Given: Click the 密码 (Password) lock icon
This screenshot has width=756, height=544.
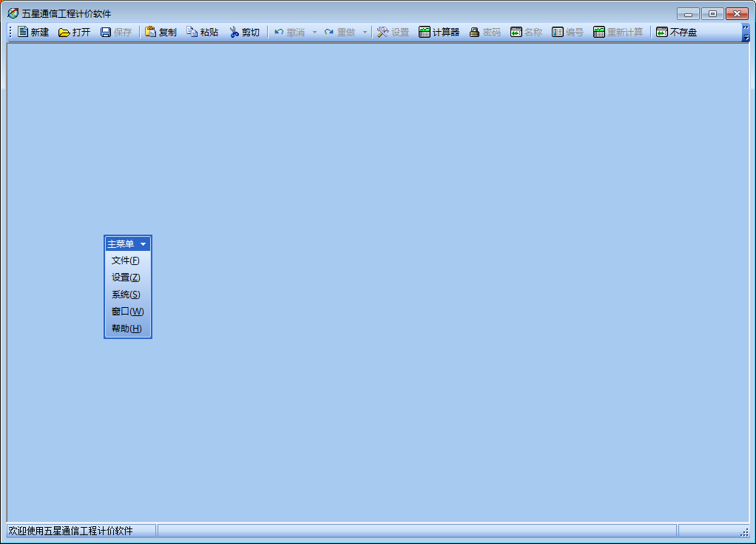Looking at the screenshot, I should click(x=474, y=33).
